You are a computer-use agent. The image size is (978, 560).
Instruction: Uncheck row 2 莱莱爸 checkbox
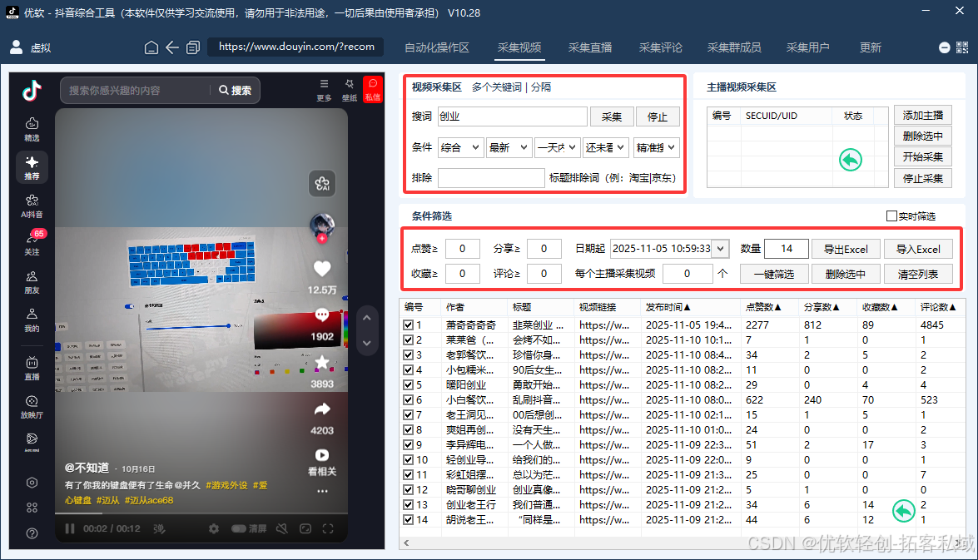(409, 339)
